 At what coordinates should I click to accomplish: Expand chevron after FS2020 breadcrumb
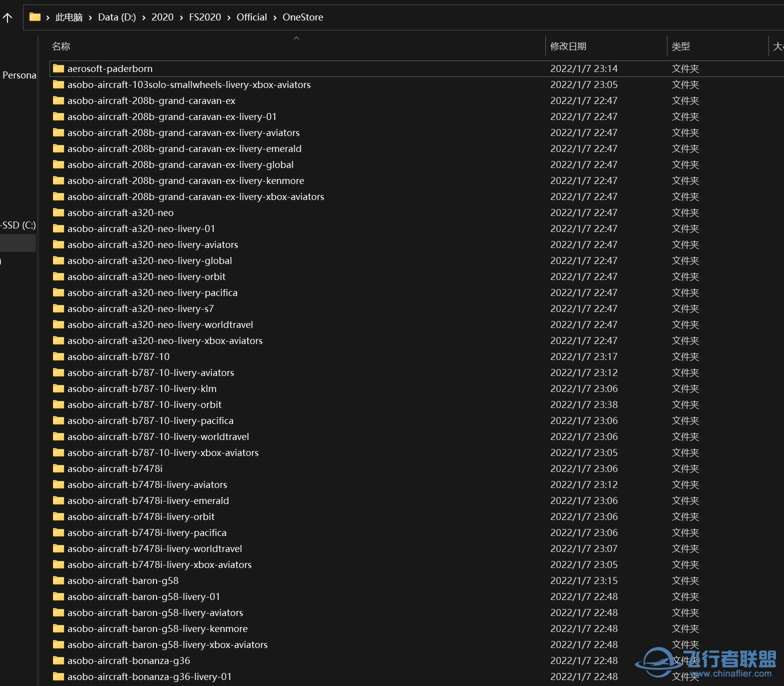pos(229,17)
